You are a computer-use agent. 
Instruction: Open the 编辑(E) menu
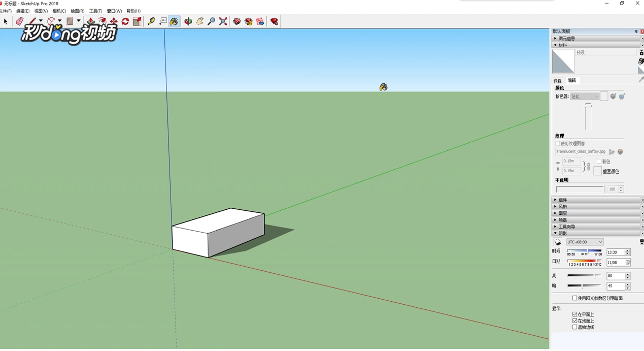[23, 11]
